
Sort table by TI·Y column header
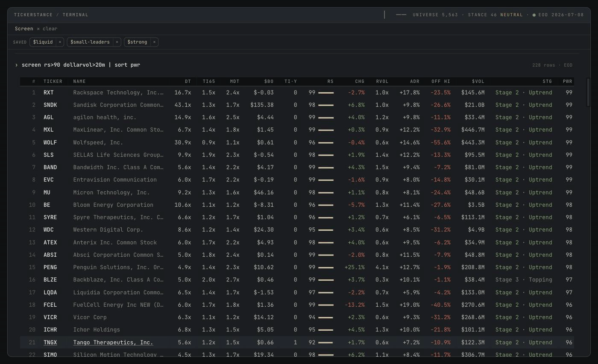tap(290, 81)
